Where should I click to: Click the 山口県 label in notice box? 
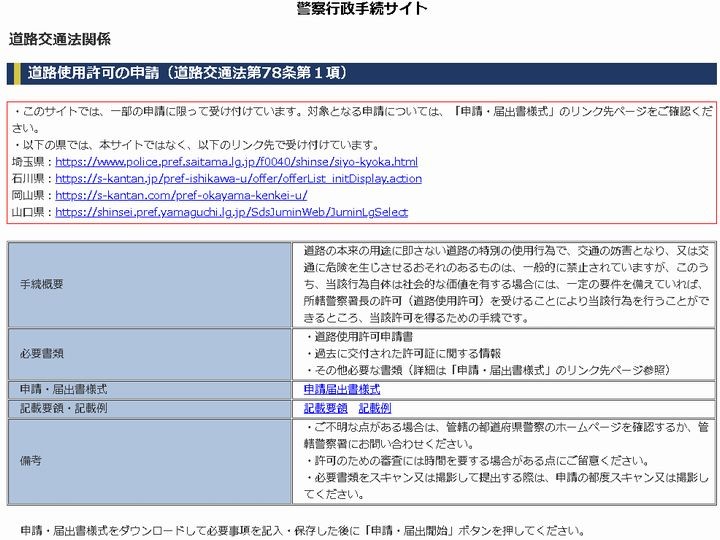(33, 213)
